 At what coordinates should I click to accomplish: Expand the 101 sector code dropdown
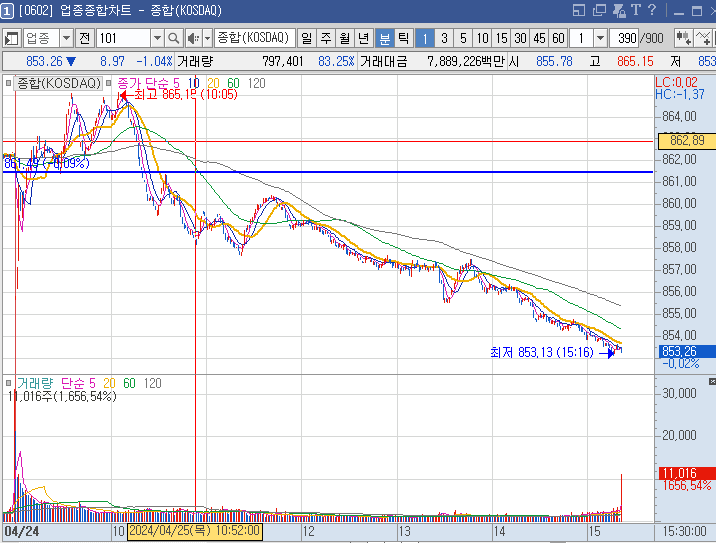click(157, 38)
